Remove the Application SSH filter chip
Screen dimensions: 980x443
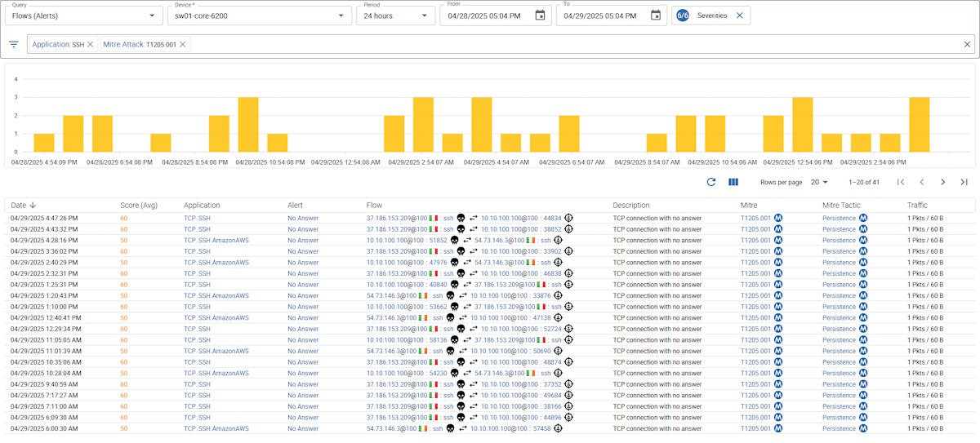[x=91, y=44]
